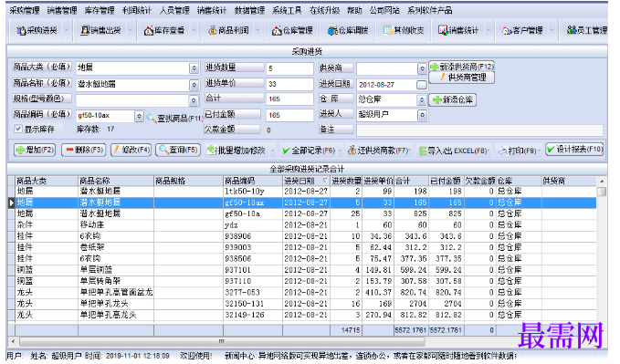Click in the 进货单价 field
The width and height of the screenshot is (620, 364).
coord(289,84)
